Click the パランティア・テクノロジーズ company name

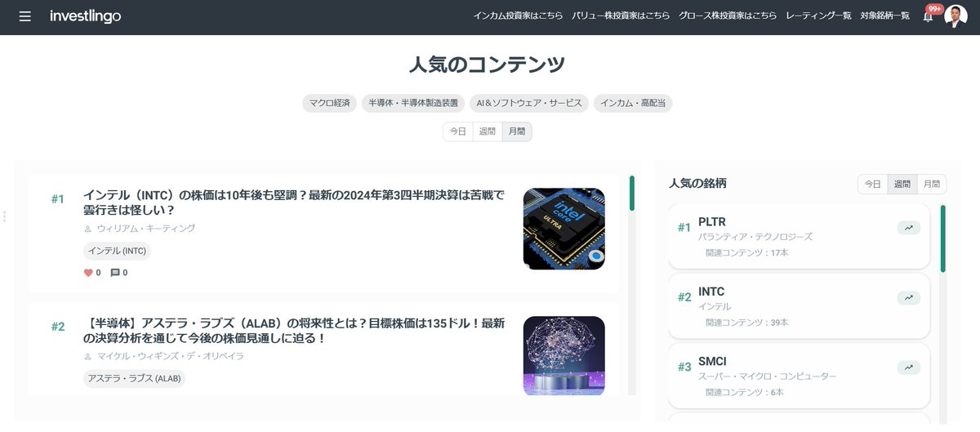755,237
